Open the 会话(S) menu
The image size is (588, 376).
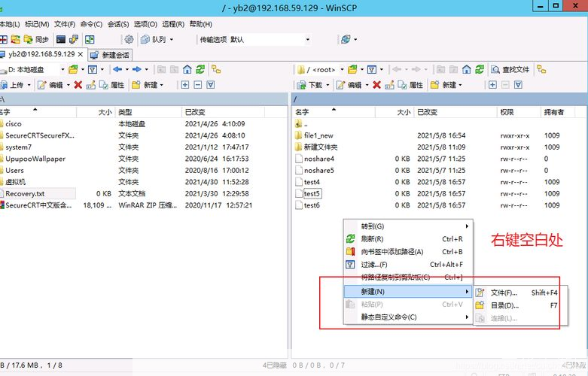coord(118,24)
